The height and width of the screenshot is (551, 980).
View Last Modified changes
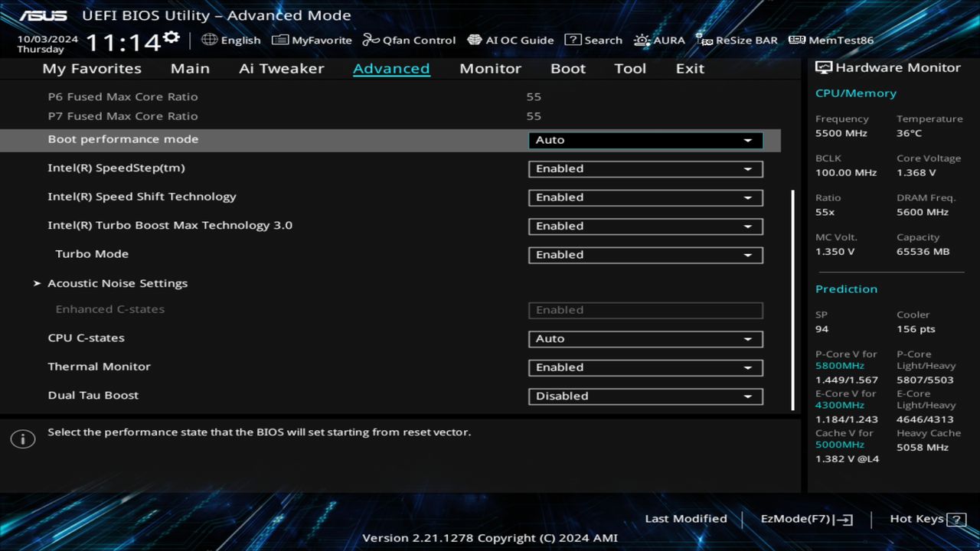tap(686, 518)
